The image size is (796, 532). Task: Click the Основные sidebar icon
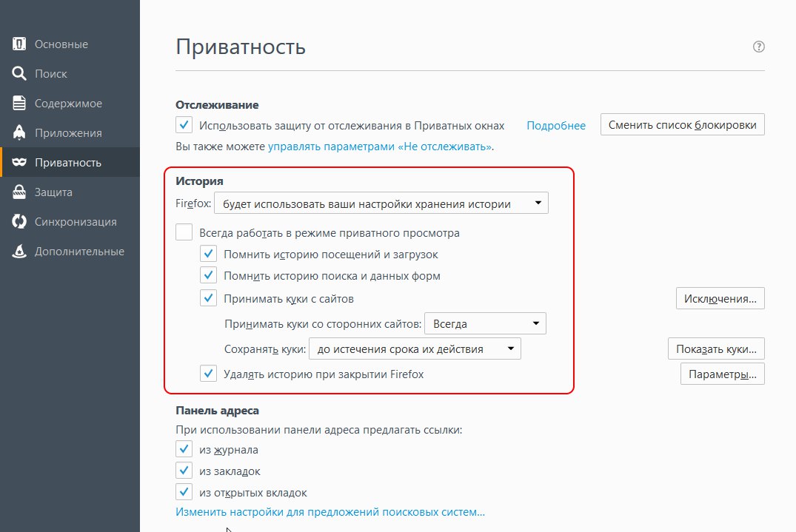19,44
